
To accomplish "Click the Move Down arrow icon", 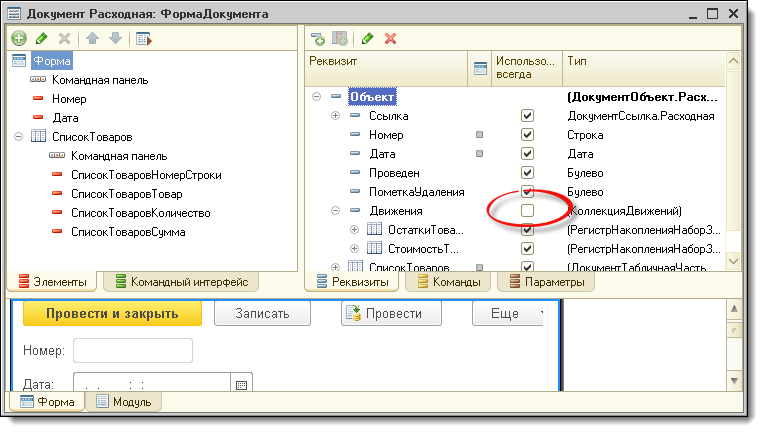I will coord(115,39).
